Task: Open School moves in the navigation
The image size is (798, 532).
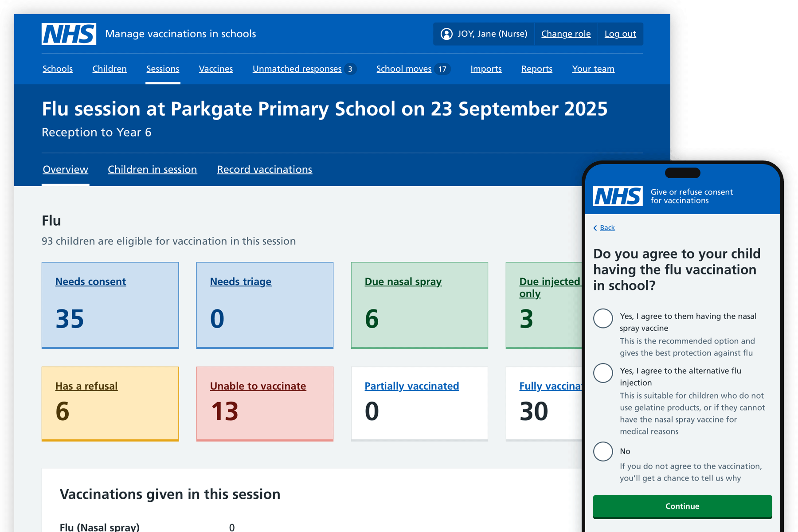Action: 404,69
